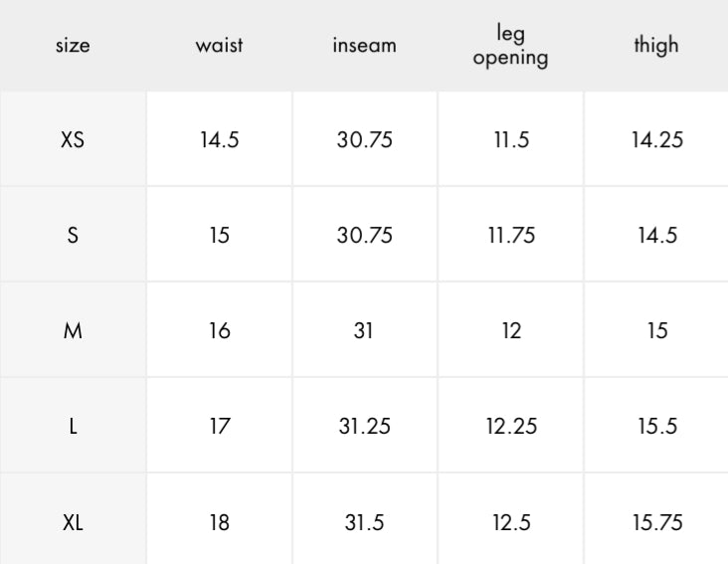Select the M size row label

[x=73, y=332]
